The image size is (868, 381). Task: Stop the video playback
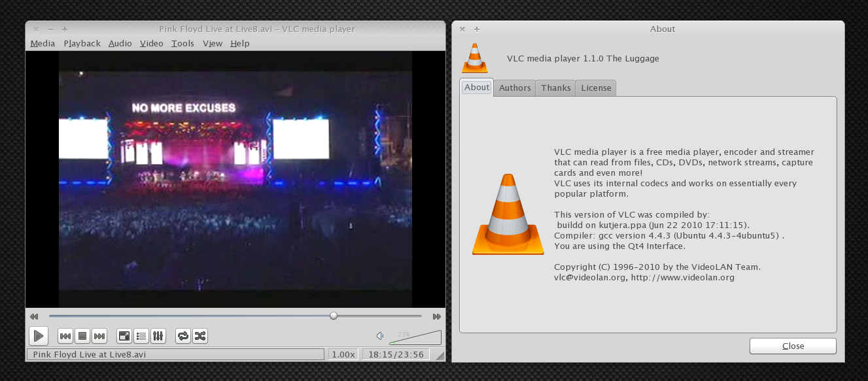click(82, 336)
